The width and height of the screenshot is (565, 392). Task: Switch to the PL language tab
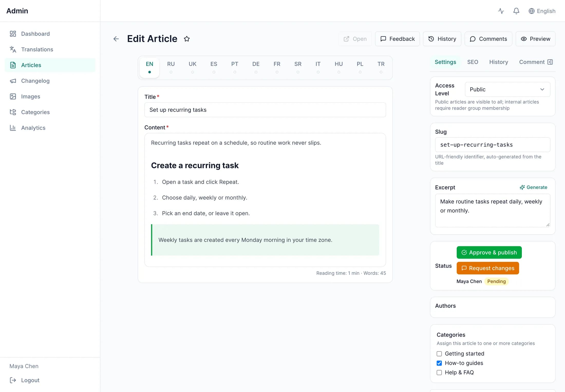pos(360,67)
